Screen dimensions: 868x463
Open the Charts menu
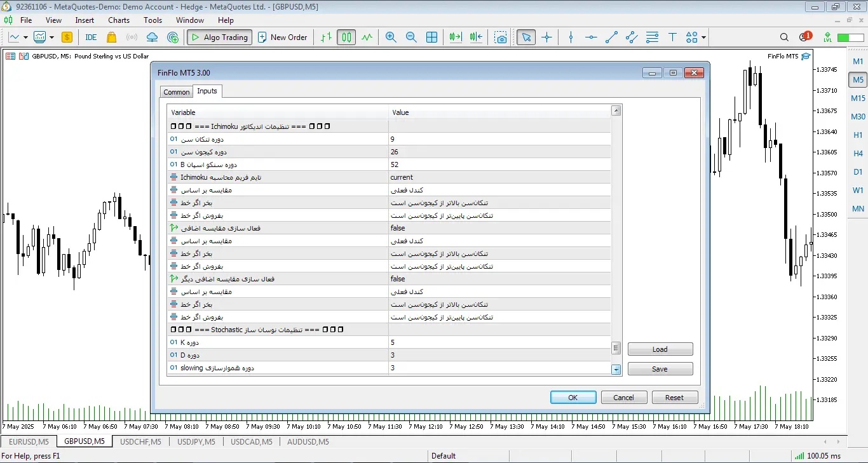click(x=119, y=20)
